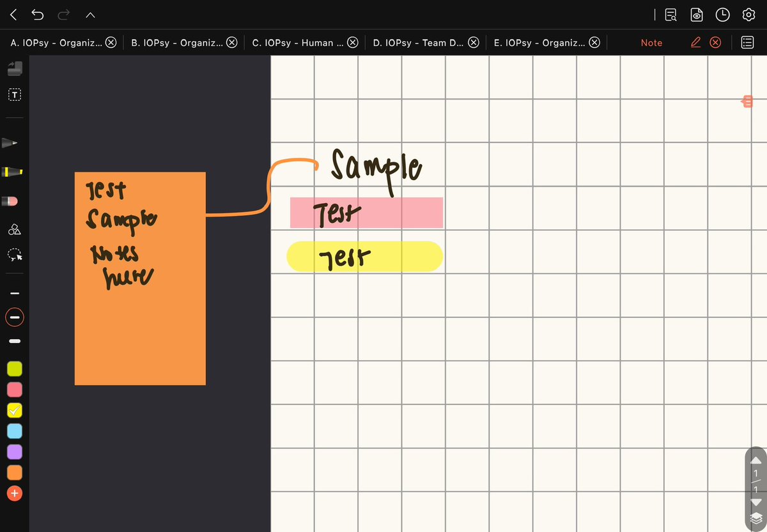Undo the last stroke
Image resolution: width=767 pixels, height=532 pixels.
(x=38, y=14)
